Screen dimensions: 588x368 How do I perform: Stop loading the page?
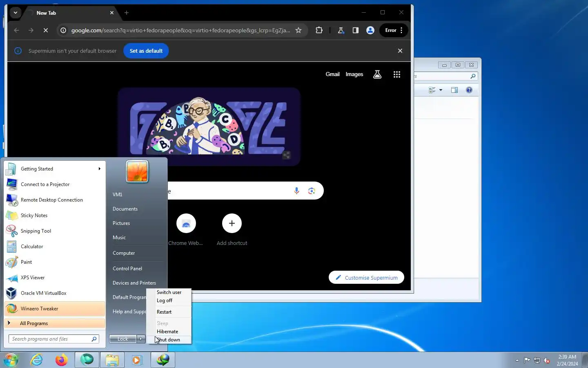pos(46,30)
